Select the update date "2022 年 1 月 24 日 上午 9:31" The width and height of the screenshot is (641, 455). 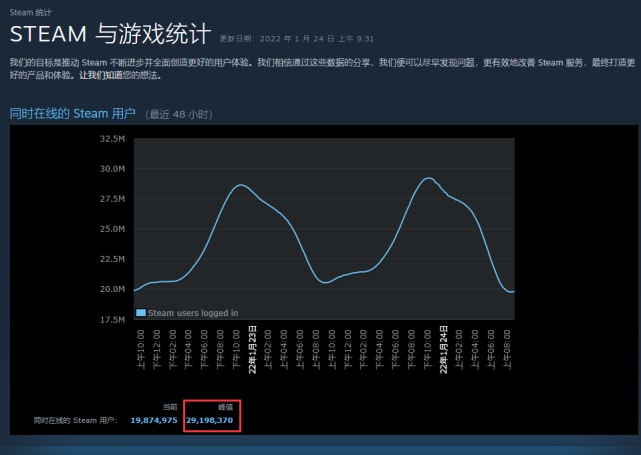(317, 39)
